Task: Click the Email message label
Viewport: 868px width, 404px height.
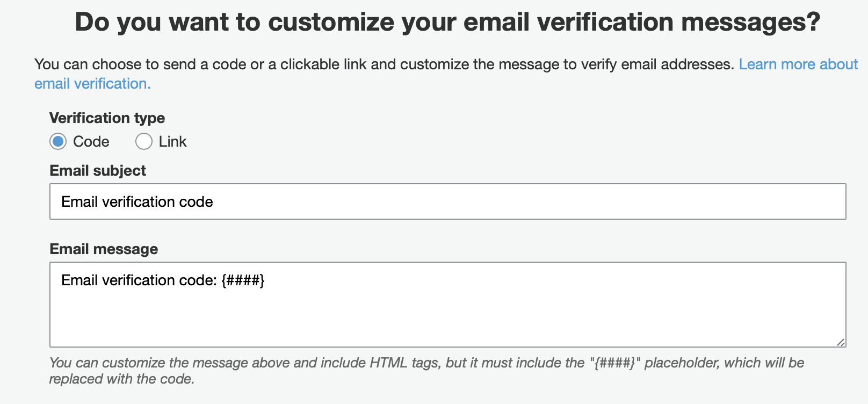Action: (x=103, y=249)
